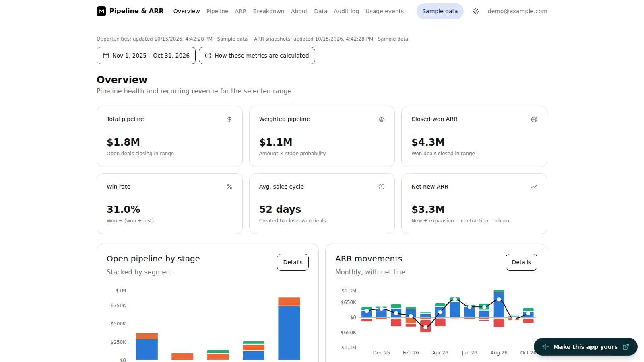This screenshot has width=644, height=362.
Task: Click the tallest blue bar in Open pipeline chart
Action: coord(289,333)
